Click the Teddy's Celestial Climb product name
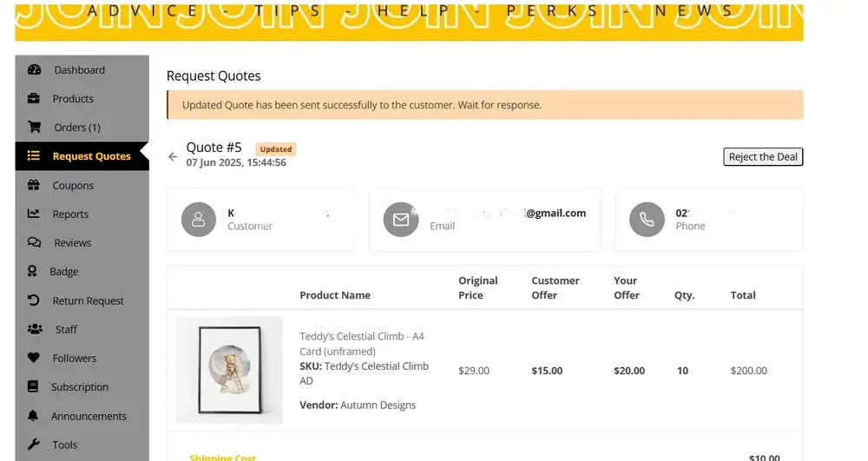The height and width of the screenshot is (461, 868). pyautogui.click(x=361, y=344)
